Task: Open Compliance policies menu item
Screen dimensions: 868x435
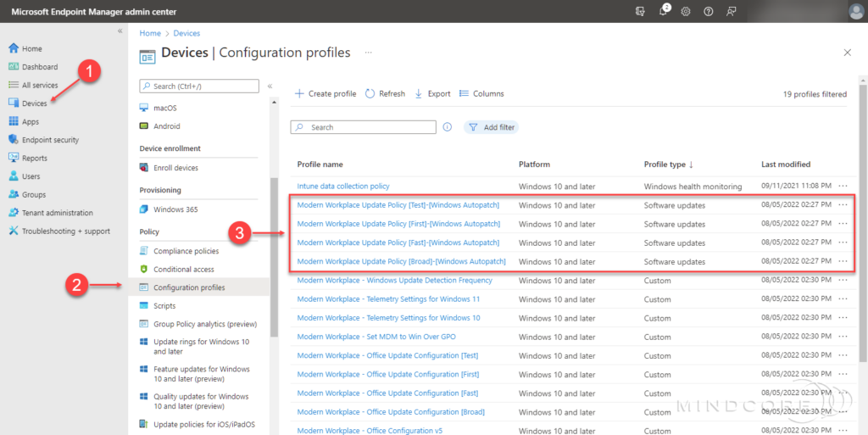Action: 186,251
